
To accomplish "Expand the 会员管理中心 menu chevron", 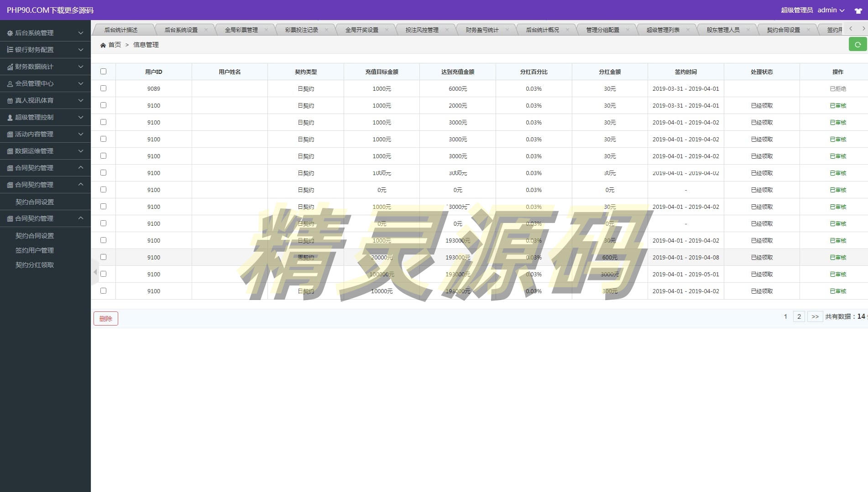I will (x=81, y=83).
